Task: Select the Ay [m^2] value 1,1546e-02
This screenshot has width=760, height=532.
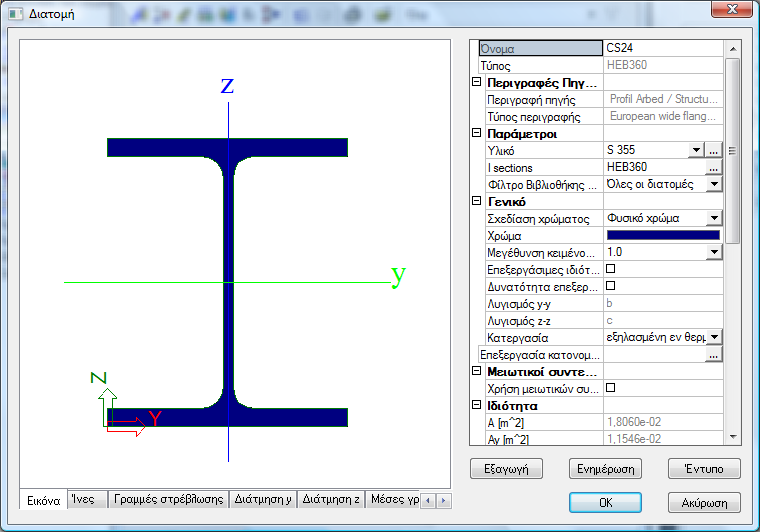Action: coord(663,438)
